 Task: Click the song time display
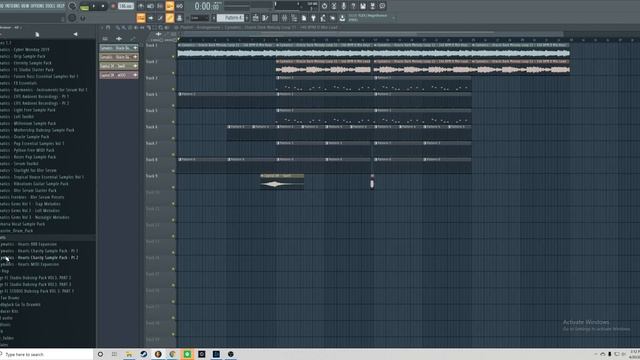[207, 6]
